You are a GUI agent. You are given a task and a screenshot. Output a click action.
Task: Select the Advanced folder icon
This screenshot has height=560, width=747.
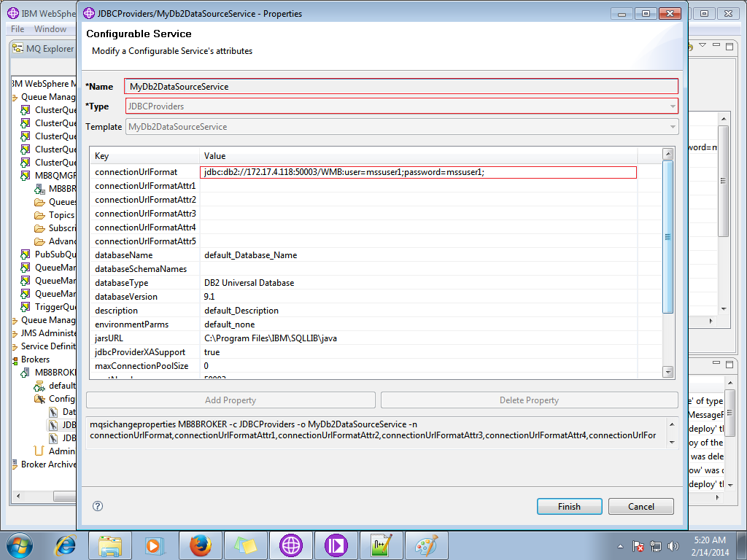39,241
